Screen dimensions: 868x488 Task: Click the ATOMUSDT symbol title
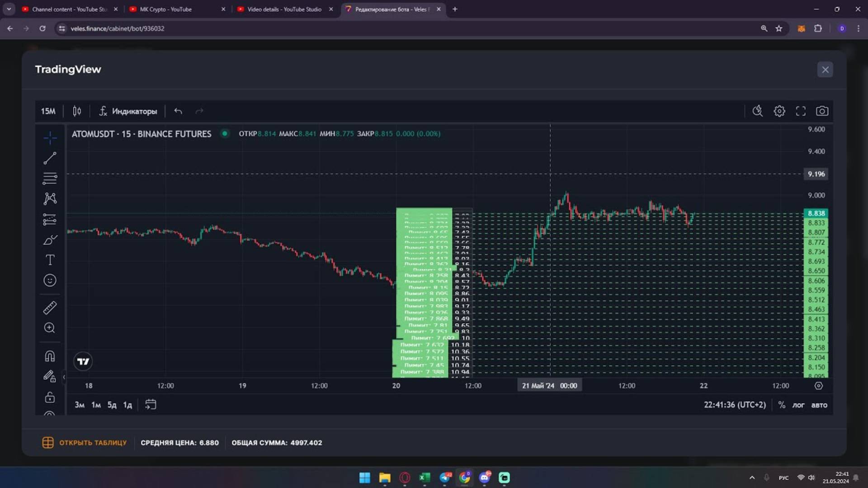[142, 134]
